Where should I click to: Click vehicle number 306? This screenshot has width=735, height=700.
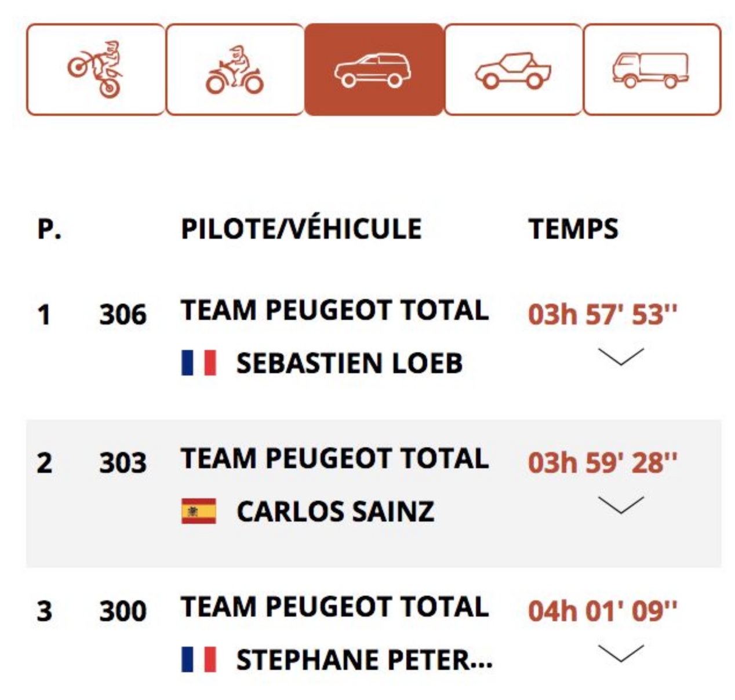[123, 315]
